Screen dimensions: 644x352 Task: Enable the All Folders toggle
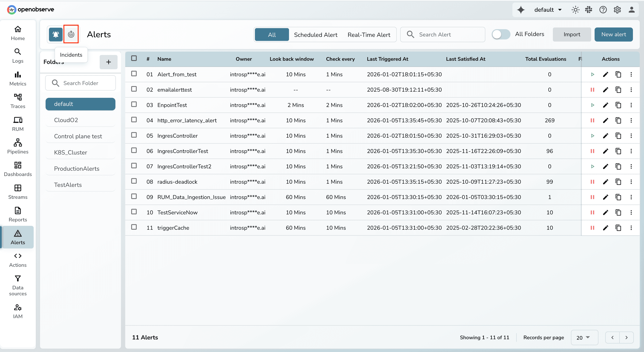(x=501, y=34)
